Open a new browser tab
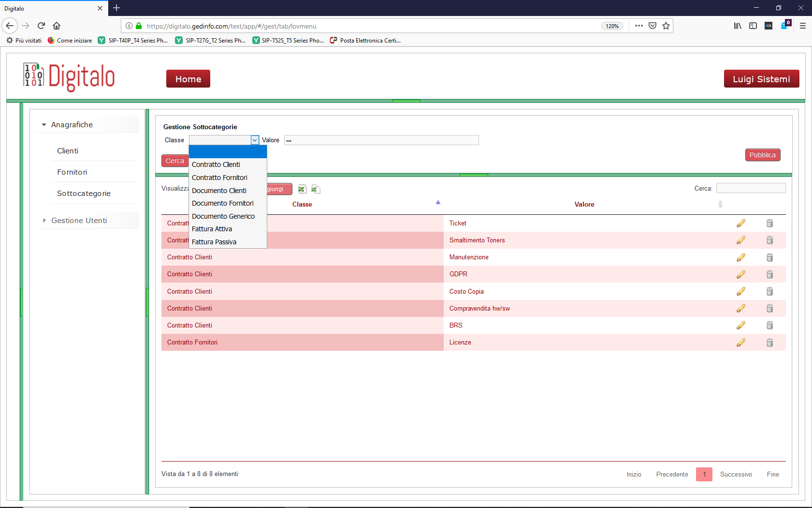Screen dimensions: 812x508 click(x=116, y=8)
